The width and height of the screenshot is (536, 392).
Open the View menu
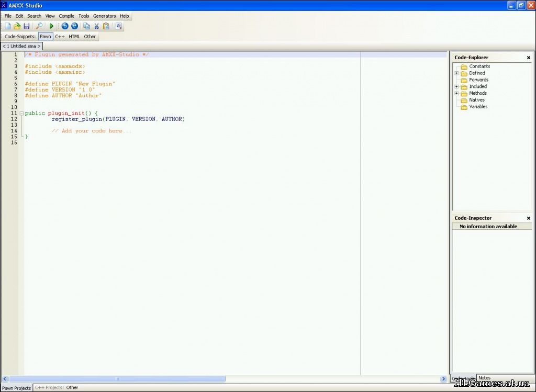[50, 16]
